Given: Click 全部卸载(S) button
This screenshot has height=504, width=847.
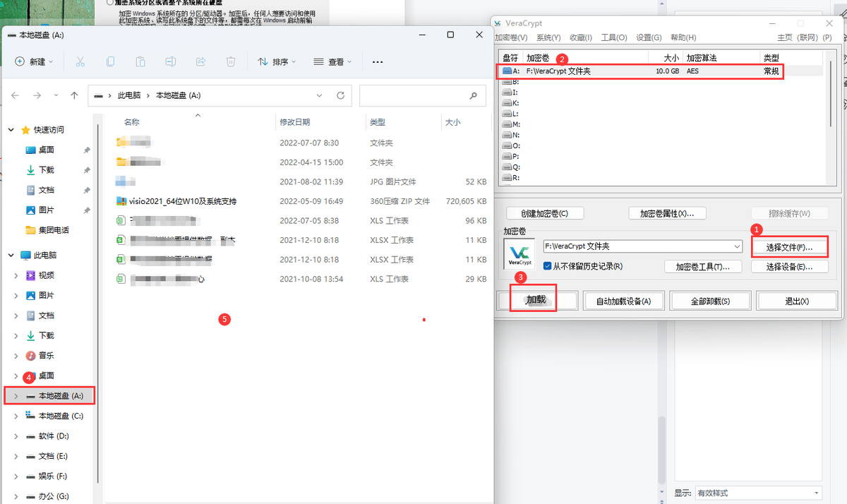Looking at the screenshot, I should (x=710, y=301).
